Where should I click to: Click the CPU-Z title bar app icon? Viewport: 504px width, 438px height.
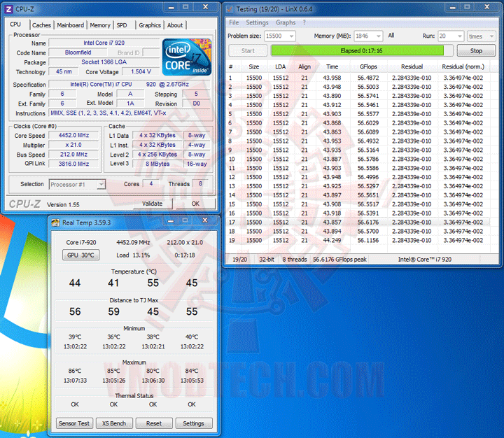(8, 9)
